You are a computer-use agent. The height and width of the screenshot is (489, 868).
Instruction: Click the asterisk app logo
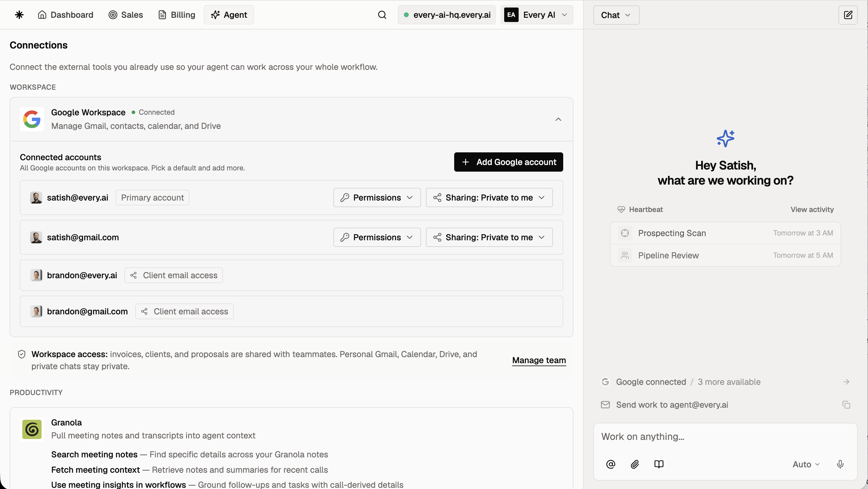point(19,15)
